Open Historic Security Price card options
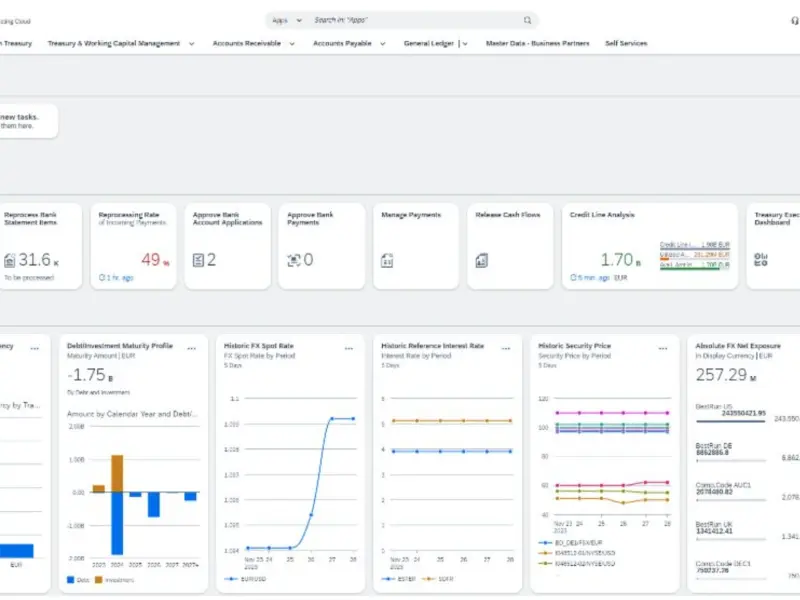The height and width of the screenshot is (600, 800). [663, 348]
